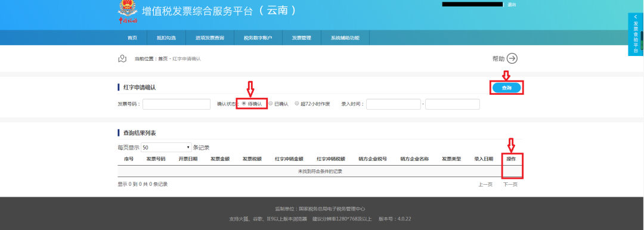Screen dimensions: 644x230
Task: Click the 录入时间 start date field
Action: (x=394, y=104)
